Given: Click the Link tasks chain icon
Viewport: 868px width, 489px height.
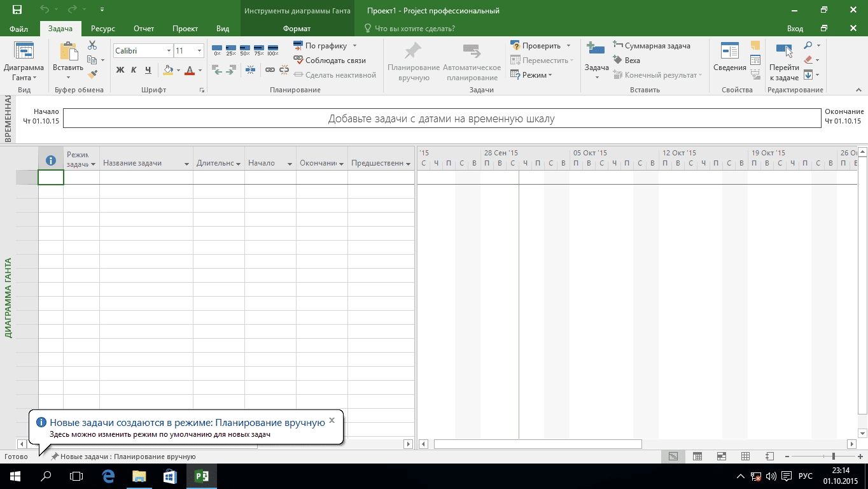Looking at the screenshot, I should coord(269,70).
